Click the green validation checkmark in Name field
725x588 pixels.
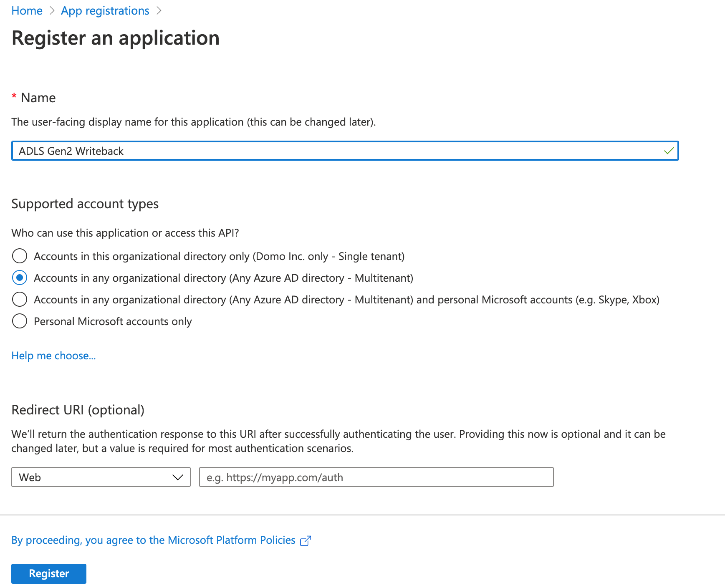(x=669, y=151)
